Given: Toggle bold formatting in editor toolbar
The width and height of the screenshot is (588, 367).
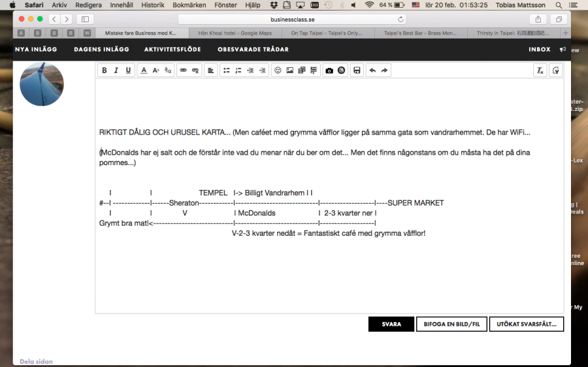Looking at the screenshot, I should 104,71.
